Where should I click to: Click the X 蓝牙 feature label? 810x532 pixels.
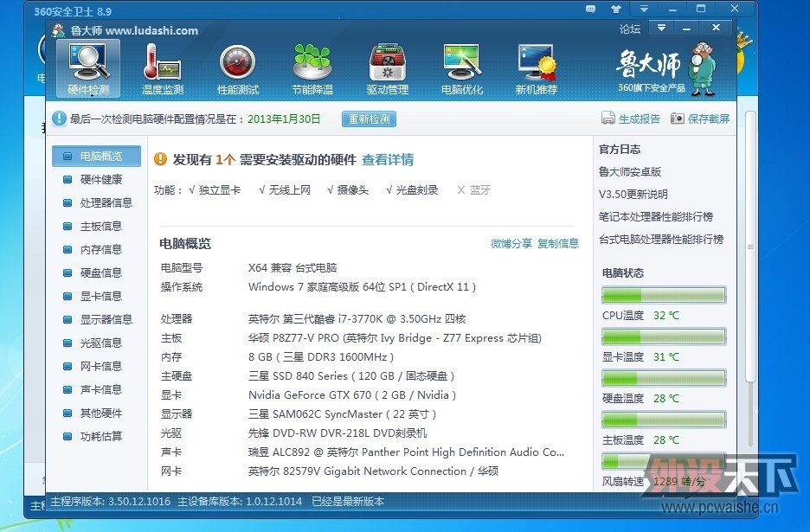pyautogui.click(x=473, y=190)
